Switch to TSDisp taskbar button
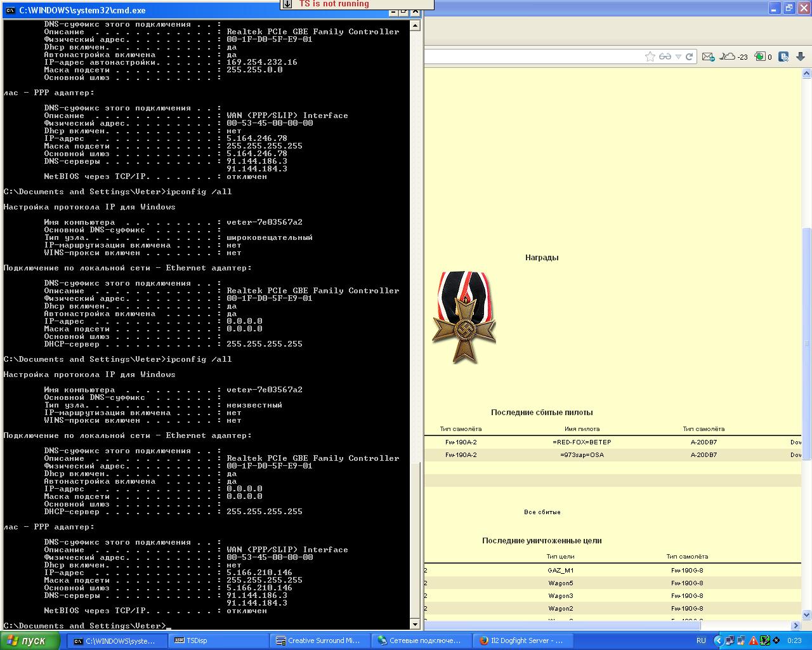The height and width of the screenshot is (650, 812). [219, 640]
